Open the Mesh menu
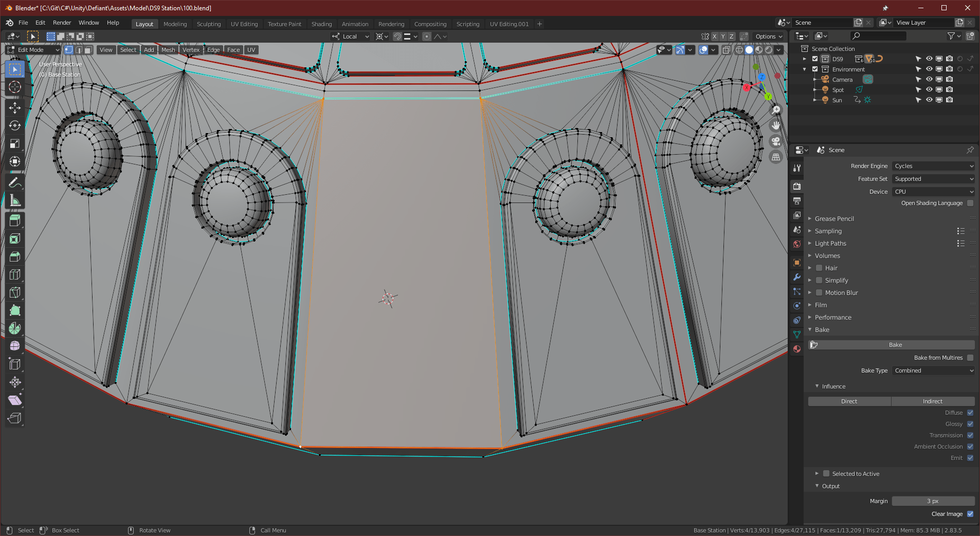This screenshot has height=536, width=980. point(168,50)
